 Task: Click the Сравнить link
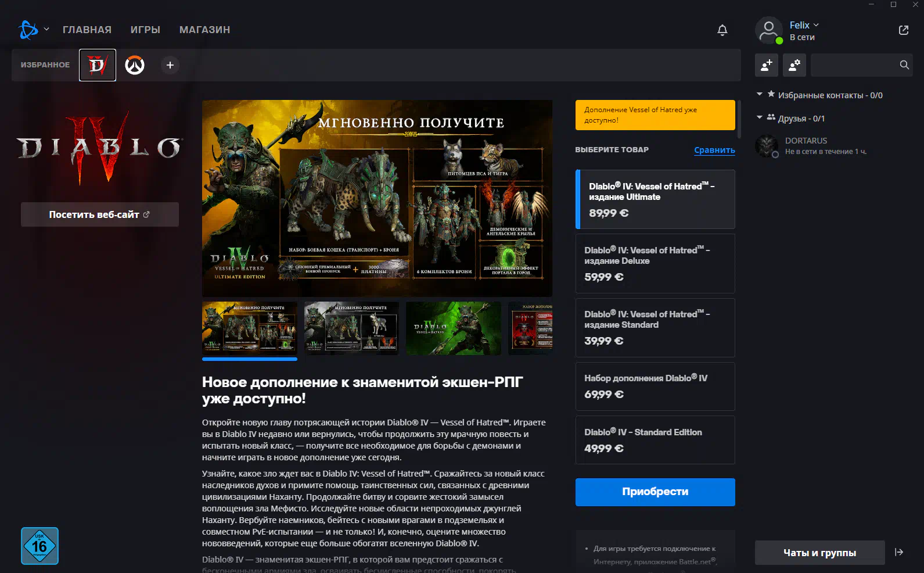714,150
